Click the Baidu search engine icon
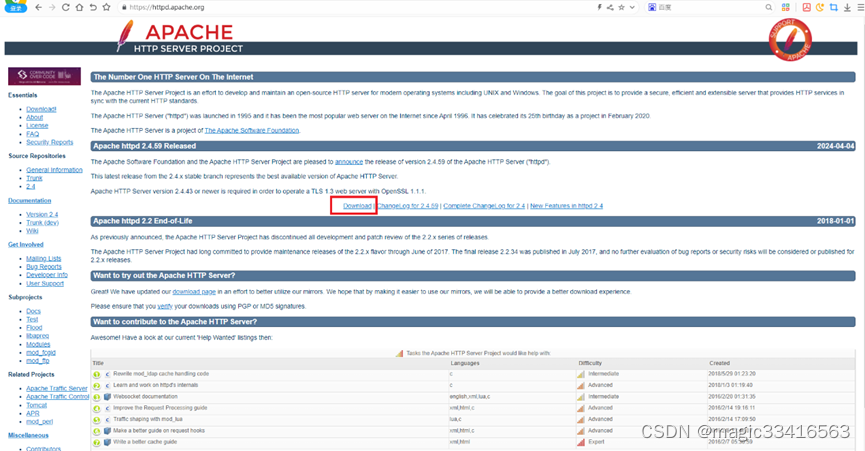 [652, 7]
